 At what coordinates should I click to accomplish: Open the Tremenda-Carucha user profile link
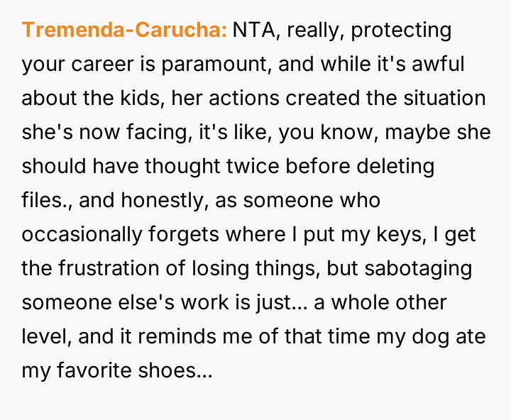point(124,31)
